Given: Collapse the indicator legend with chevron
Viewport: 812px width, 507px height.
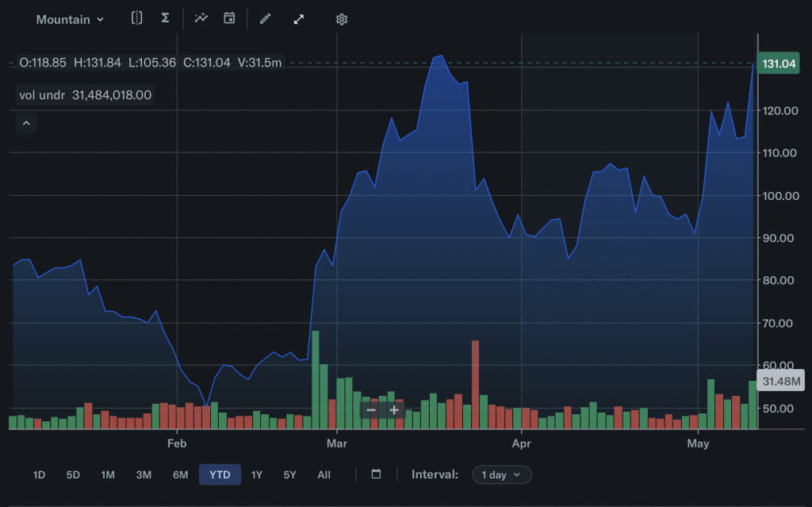Looking at the screenshot, I should [x=26, y=124].
